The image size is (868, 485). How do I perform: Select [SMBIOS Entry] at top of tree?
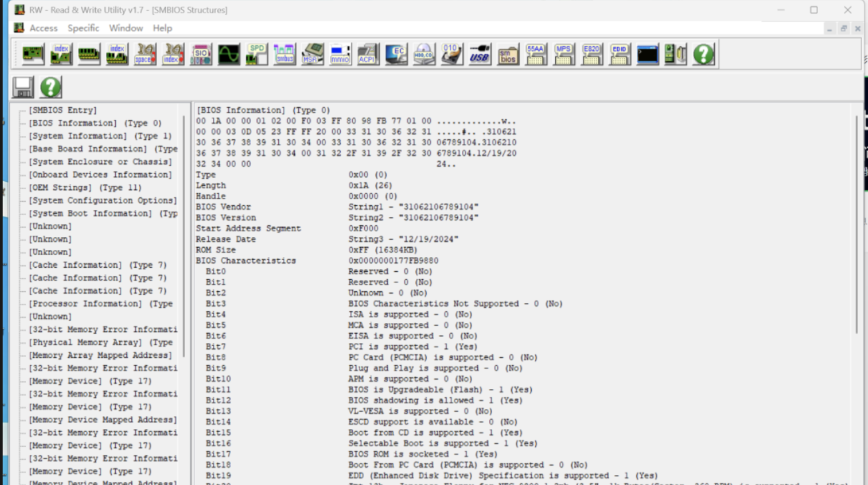(x=63, y=110)
